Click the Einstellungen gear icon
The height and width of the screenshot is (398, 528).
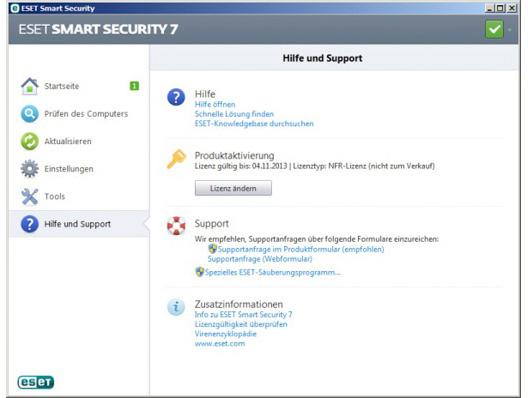[x=30, y=169]
